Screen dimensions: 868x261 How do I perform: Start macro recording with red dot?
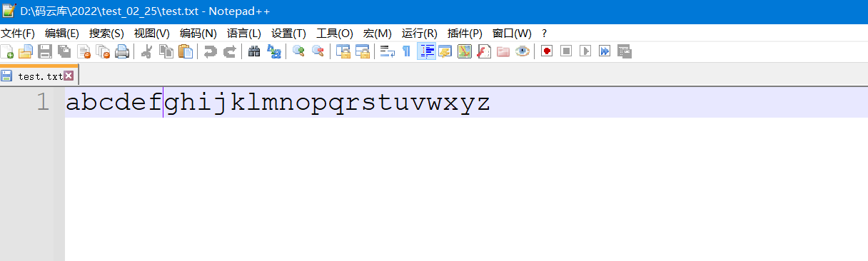(547, 51)
